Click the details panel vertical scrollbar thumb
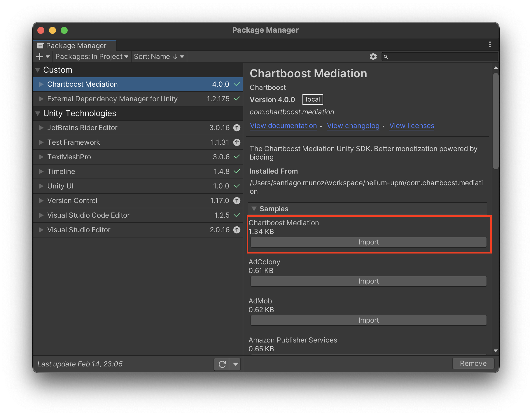The image size is (532, 416). pyautogui.click(x=496, y=121)
